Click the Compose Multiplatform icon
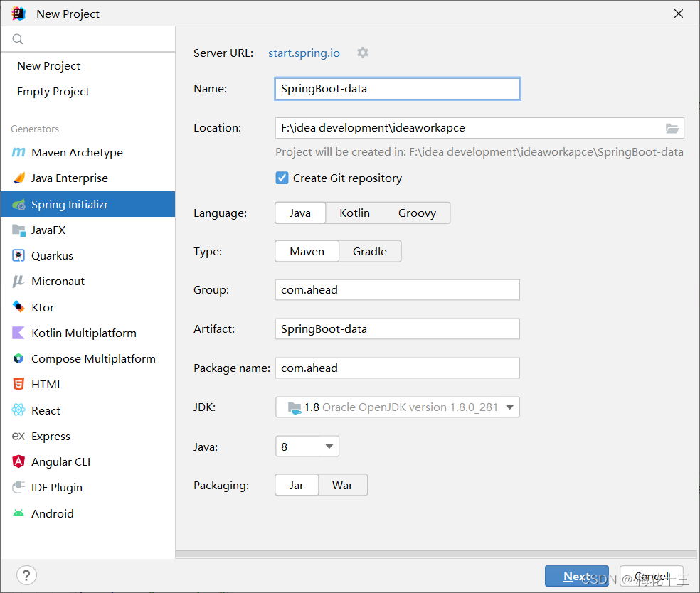 point(18,359)
